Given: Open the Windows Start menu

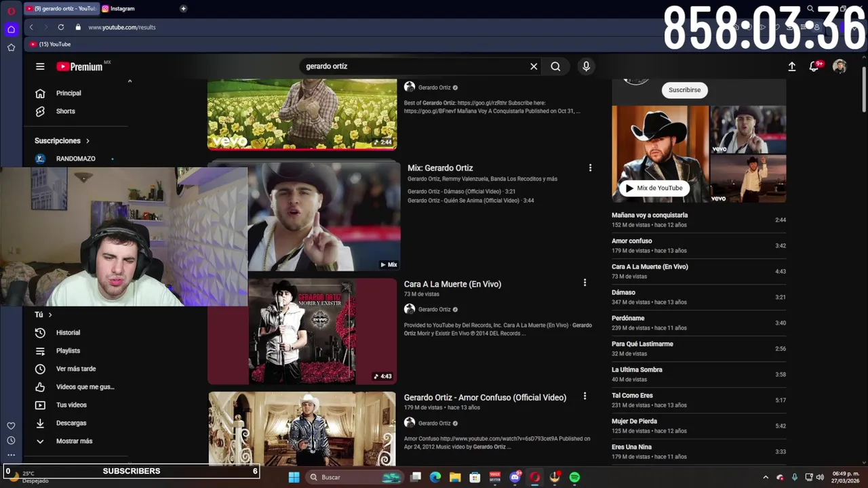Looking at the screenshot, I should pos(294,477).
